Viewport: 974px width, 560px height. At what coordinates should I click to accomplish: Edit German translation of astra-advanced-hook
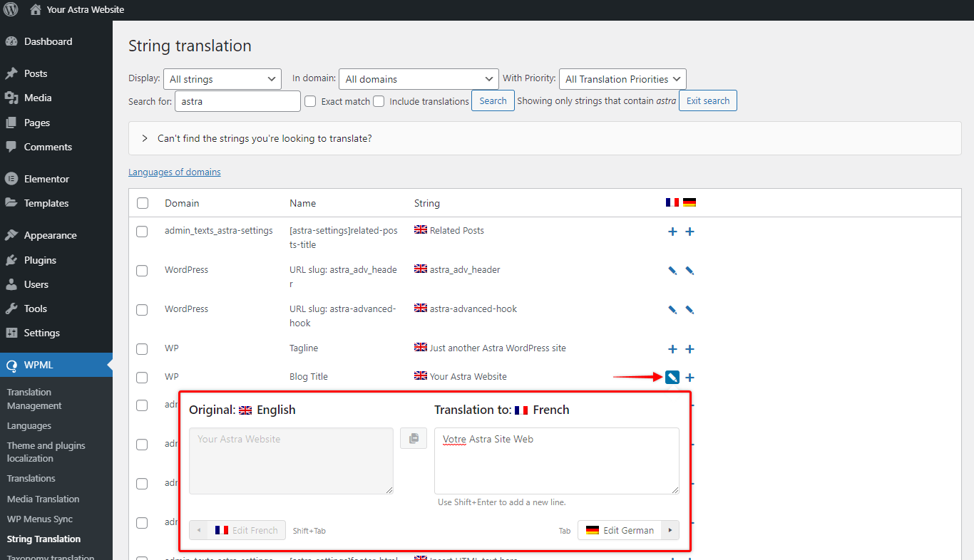tap(690, 310)
